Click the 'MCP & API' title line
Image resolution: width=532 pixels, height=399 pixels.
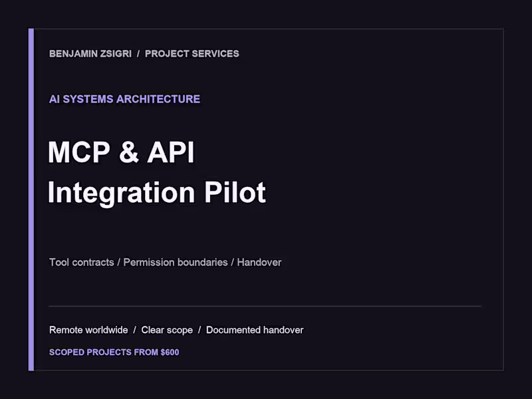point(121,152)
